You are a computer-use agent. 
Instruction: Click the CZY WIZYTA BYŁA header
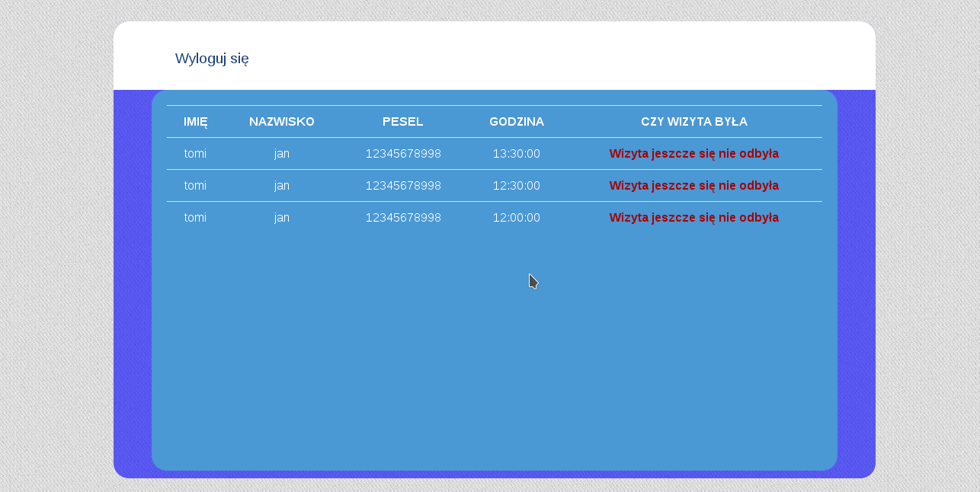click(x=693, y=122)
